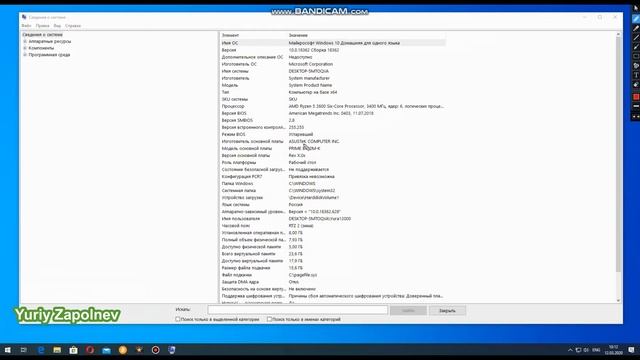This screenshot has height=360, width=640.
Task: Select Программная среда in the tree
Action: tap(49, 54)
